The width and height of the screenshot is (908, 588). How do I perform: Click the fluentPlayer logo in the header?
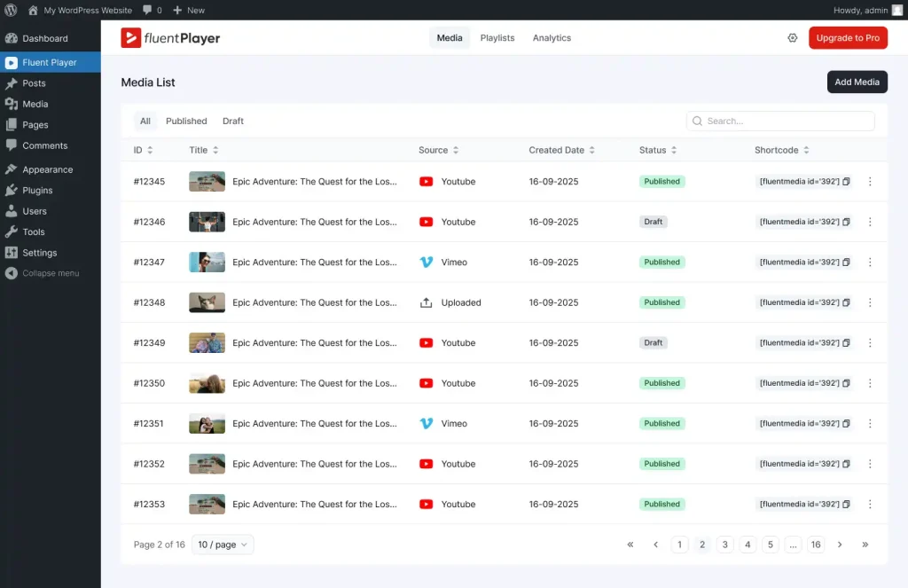[x=170, y=38]
